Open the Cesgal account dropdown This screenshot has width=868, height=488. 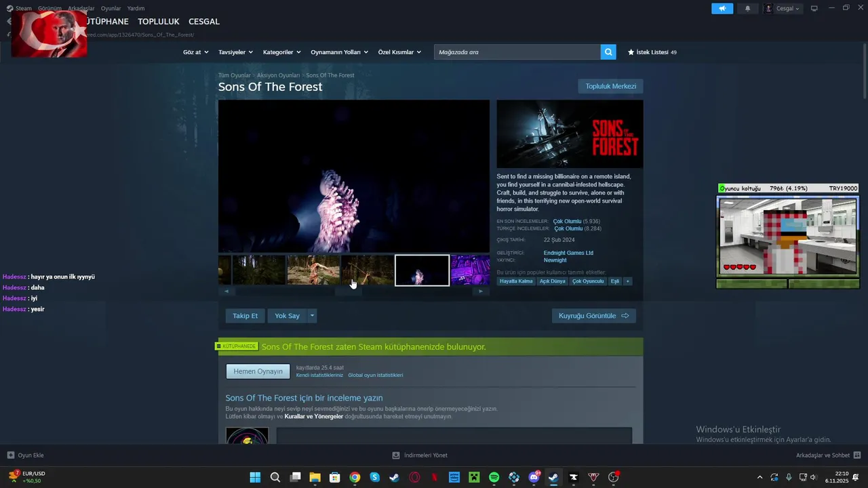(783, 8)
